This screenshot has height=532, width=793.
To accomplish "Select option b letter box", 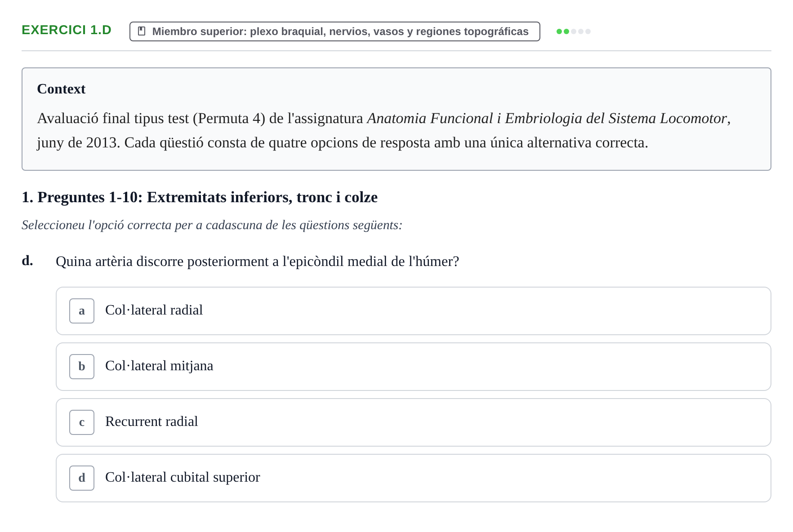I will click(82, 367).
